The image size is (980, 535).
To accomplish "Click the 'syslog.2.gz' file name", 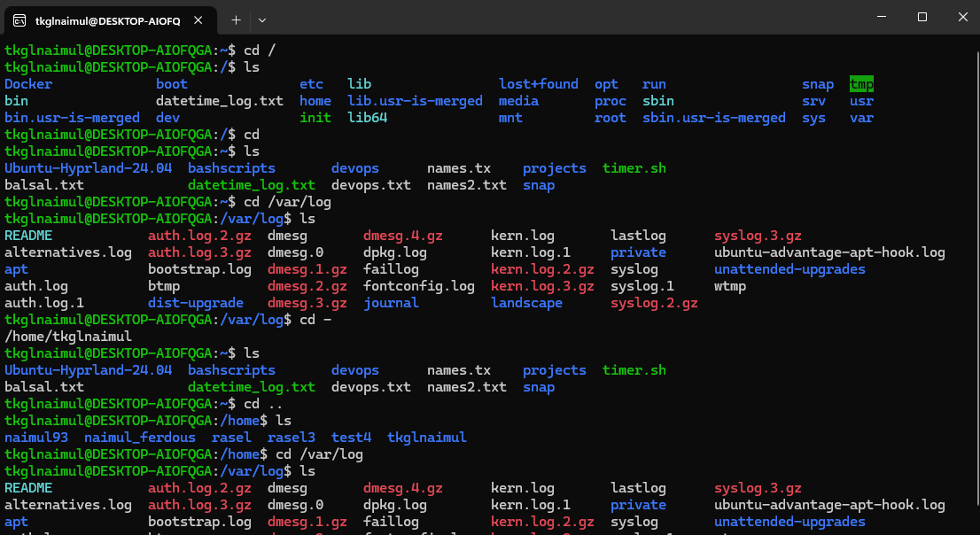I will point(654,303).
